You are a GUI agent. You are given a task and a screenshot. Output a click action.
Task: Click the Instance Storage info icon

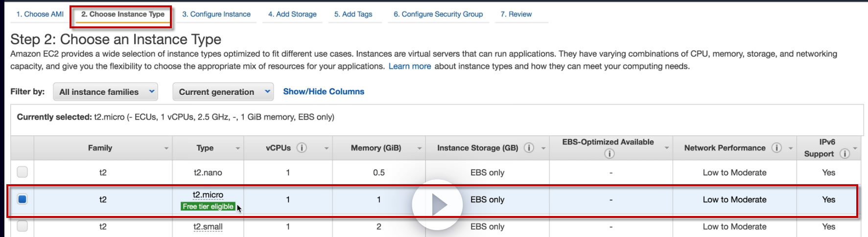[529, 148]
